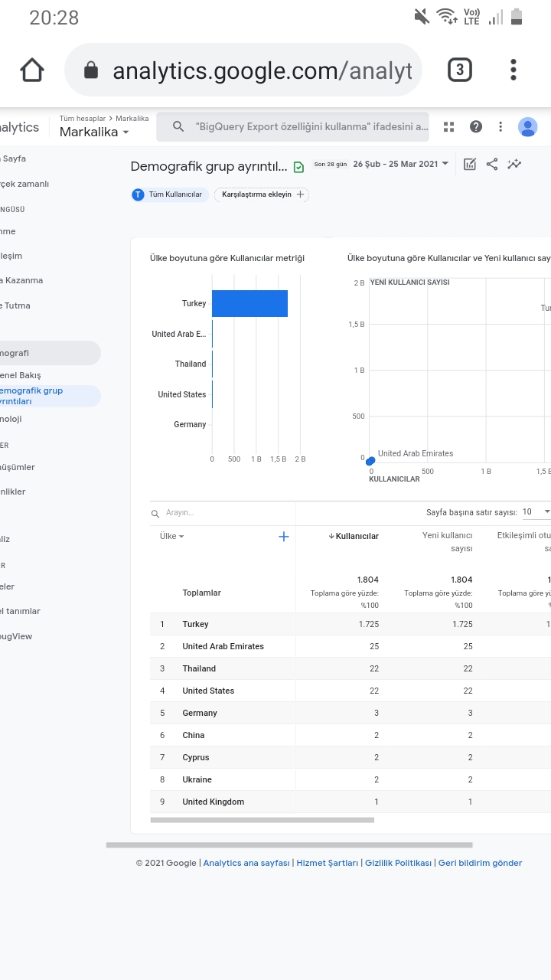Change rows per page dropdown from 10
Image resolution: width=551 pixels, height=980 pixels.
point(536,511)
